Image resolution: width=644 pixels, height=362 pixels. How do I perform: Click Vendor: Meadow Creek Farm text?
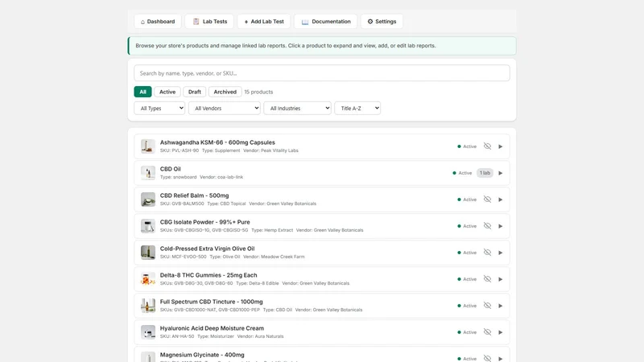click(x=274, y=257)
